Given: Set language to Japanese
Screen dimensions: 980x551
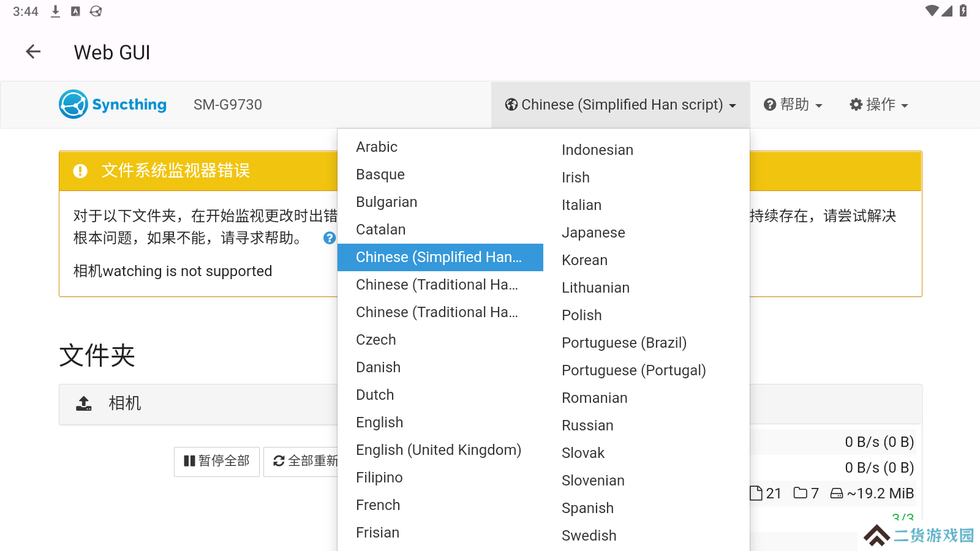Looking at the screenshot, I should (646, 233).
